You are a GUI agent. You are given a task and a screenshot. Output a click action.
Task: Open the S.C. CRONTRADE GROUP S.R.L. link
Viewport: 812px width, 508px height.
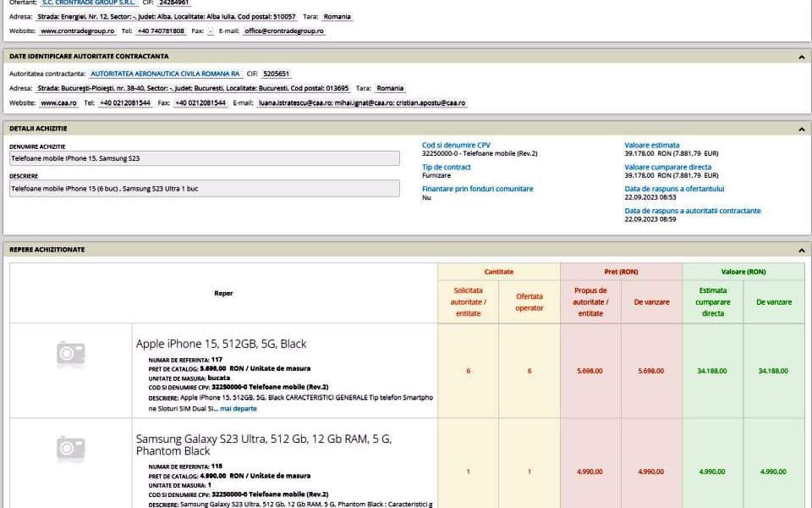[89, 3]
